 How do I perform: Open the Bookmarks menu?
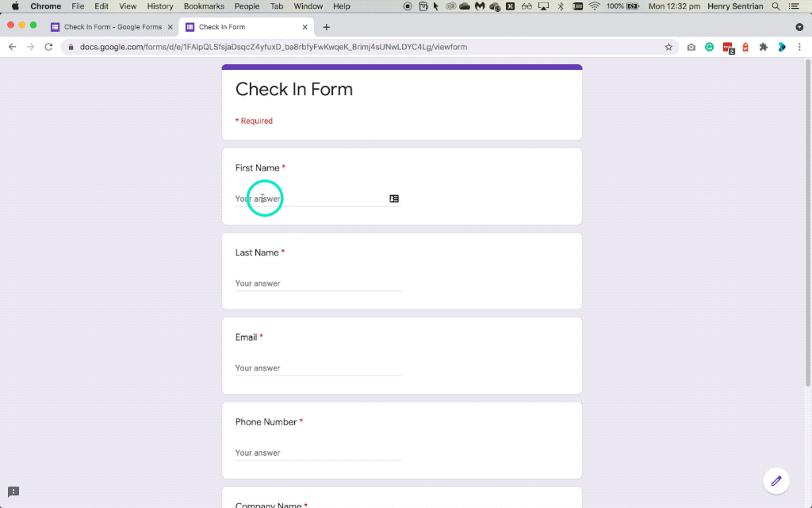203,6
